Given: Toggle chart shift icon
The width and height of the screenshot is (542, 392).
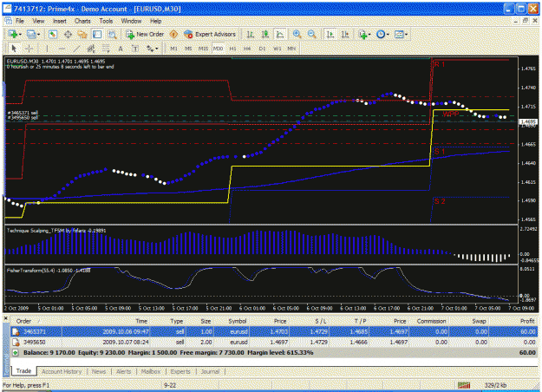Looking at the screenshot, I should tap(345, 34).
